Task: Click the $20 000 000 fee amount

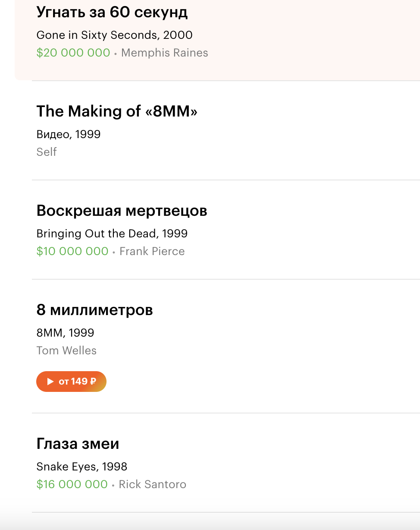Action: pos(73,53)
